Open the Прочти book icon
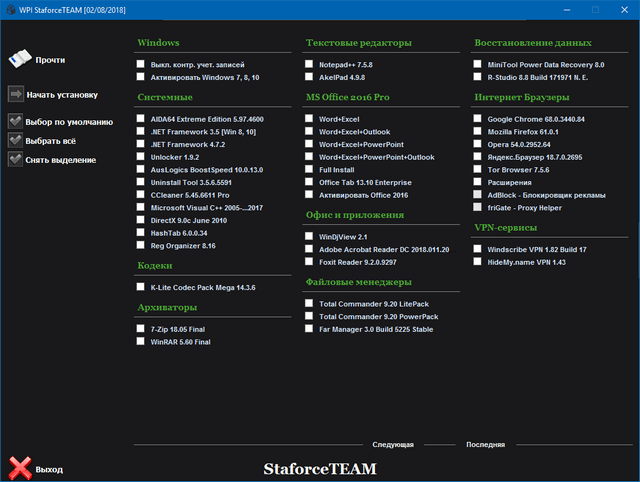Screen dimensions: 640x482 [20, 60]
